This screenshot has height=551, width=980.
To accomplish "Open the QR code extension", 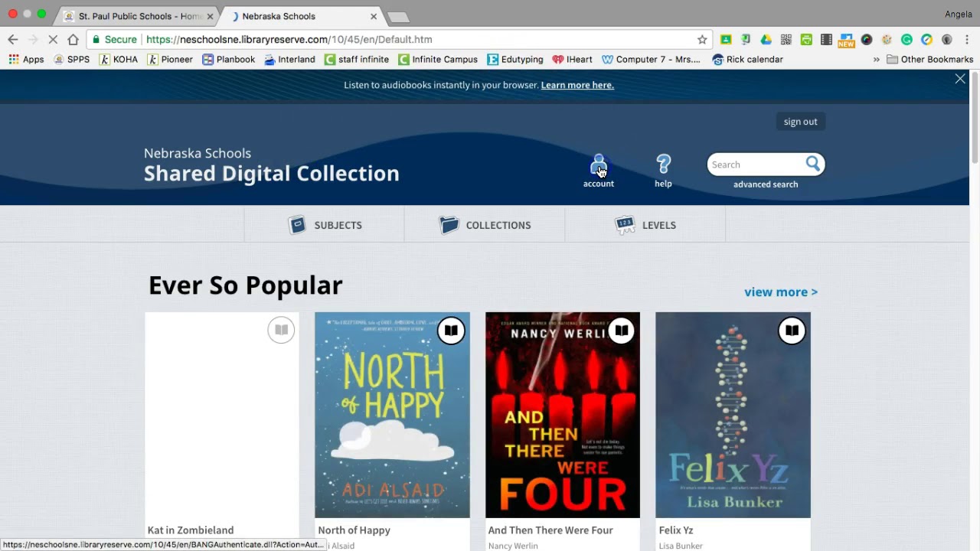I will click(786, 39).
